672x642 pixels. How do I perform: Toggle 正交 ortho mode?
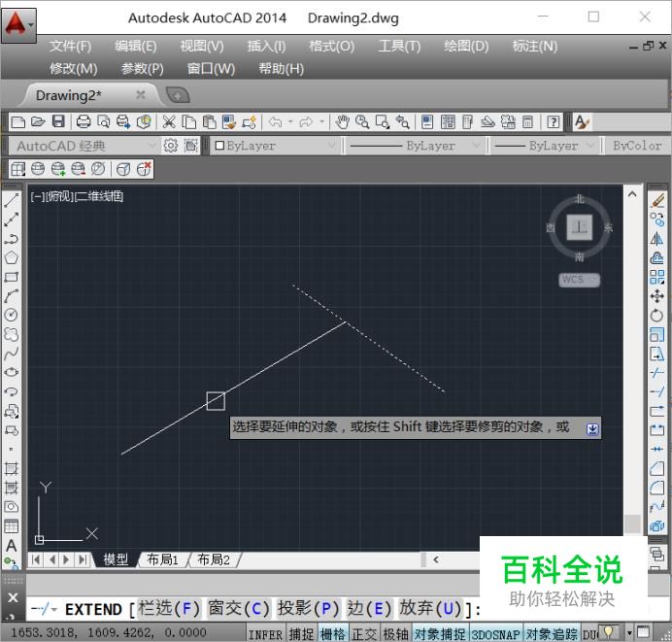click(x=364, y=634)
